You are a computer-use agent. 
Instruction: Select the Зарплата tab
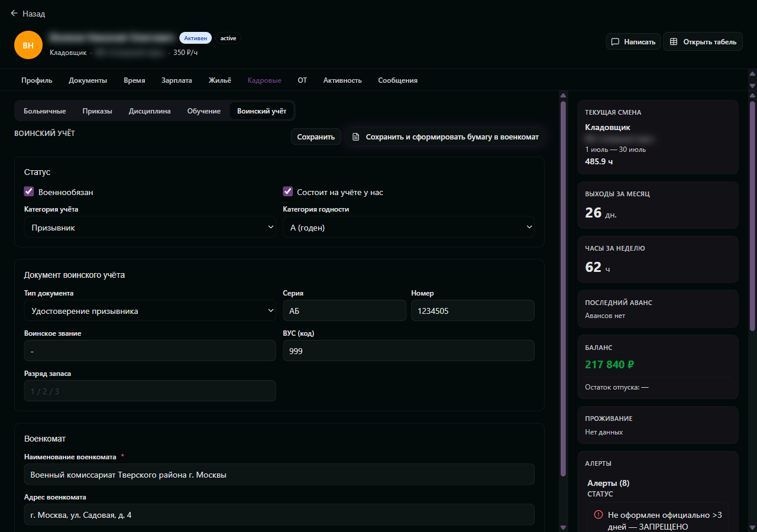click(x=177, y=80)
